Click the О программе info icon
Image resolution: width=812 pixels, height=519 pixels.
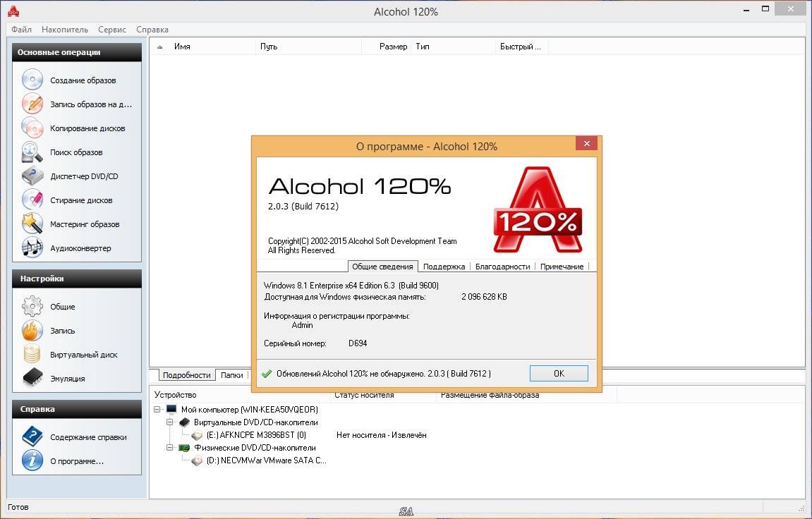[32, 460]
